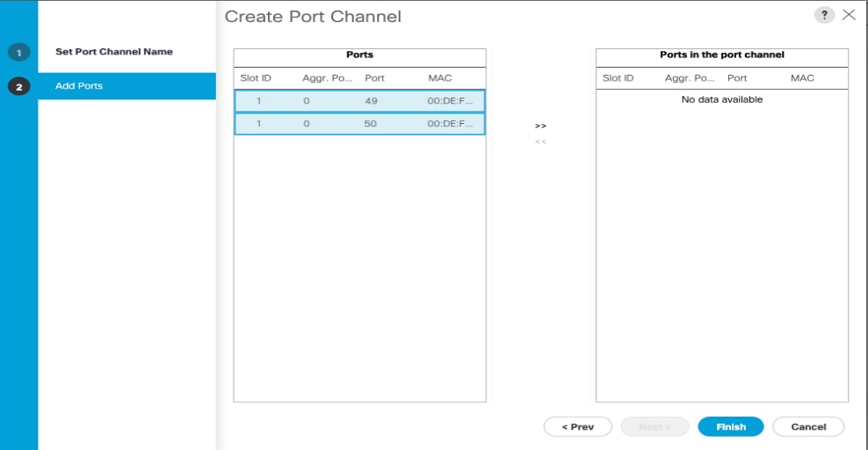Click the Ports table title
The image size is (868, 450).
coord(360,54)
